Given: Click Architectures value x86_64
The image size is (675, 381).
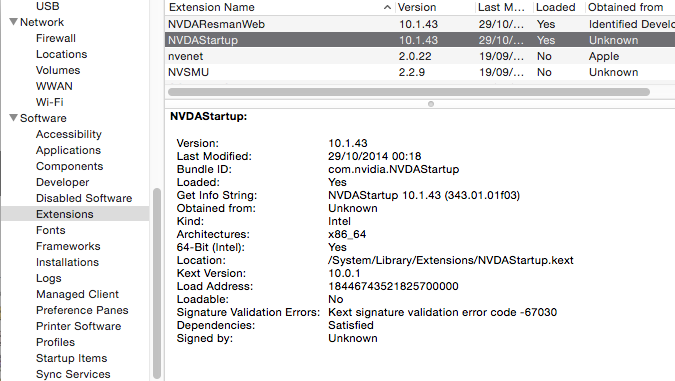Looking at the screenshot, I should pos(347,235).
